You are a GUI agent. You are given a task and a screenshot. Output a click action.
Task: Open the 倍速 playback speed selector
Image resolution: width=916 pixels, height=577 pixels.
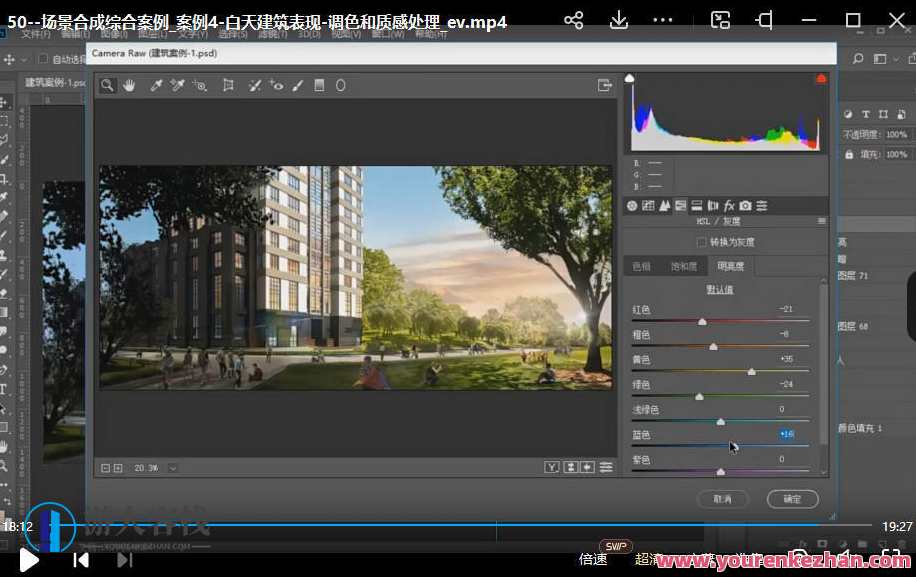(x=594, y=561)
